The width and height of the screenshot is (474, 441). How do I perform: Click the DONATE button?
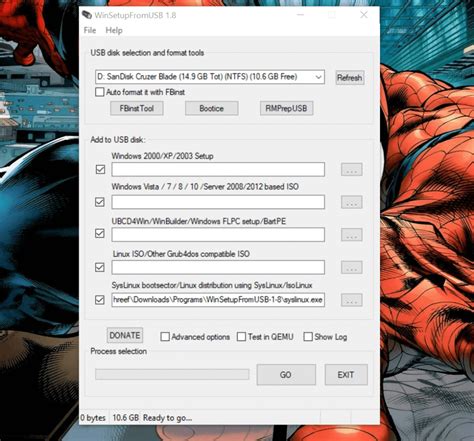[125, 335]
